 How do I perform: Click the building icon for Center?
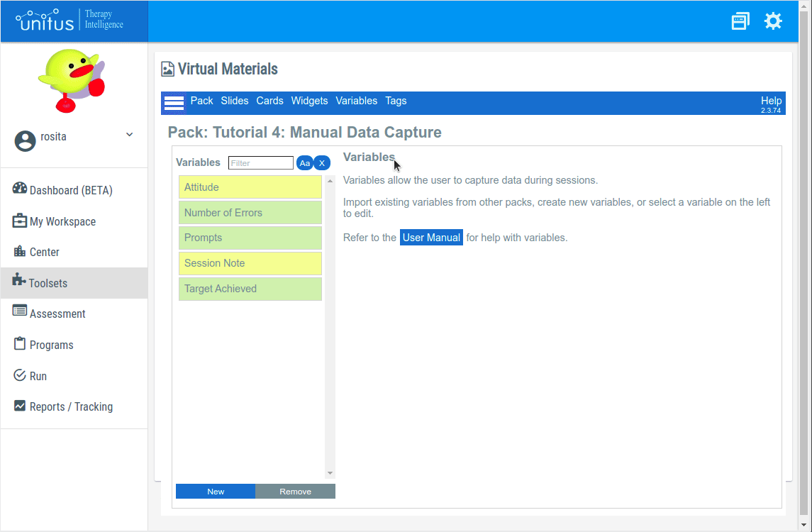[x=19, y=252]
